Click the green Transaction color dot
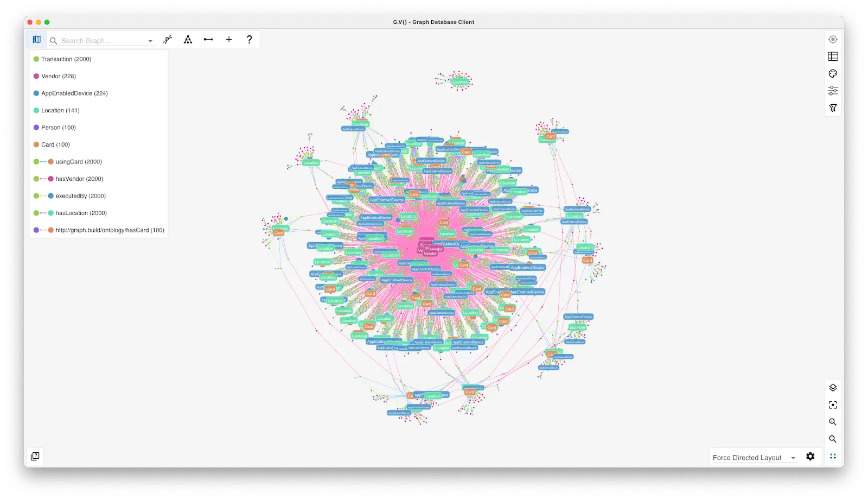This screenshot has width=868, height=499. (x=36, y=59)
